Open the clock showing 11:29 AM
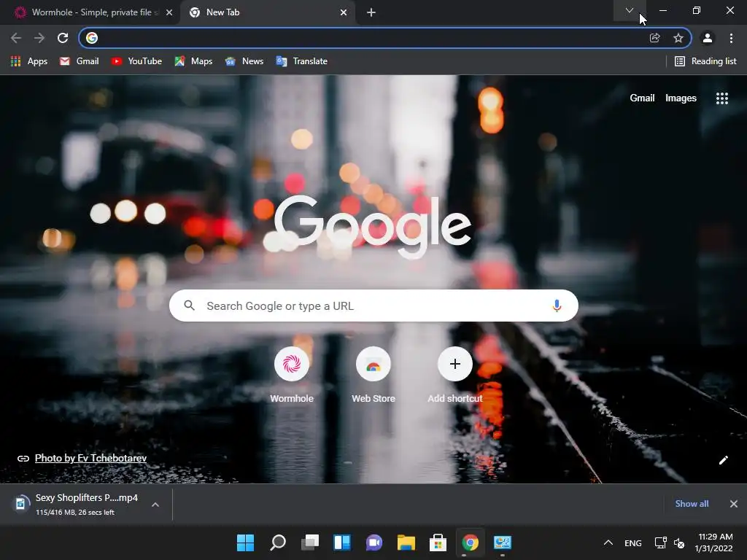The image size is (747, 560). tap(713, 542)
